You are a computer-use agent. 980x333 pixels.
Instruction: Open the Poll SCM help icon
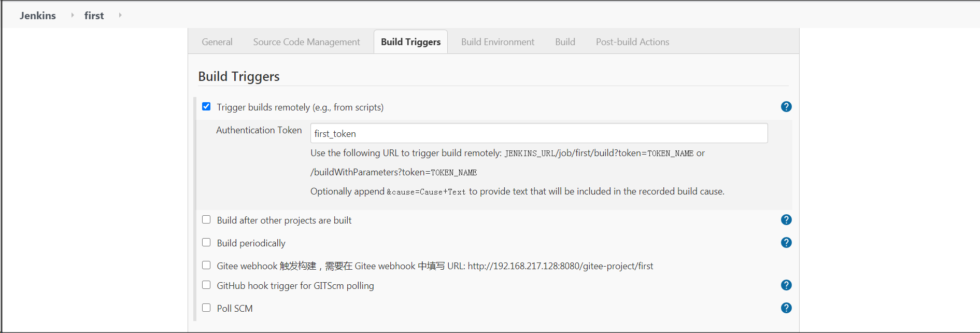click(786, 308)
